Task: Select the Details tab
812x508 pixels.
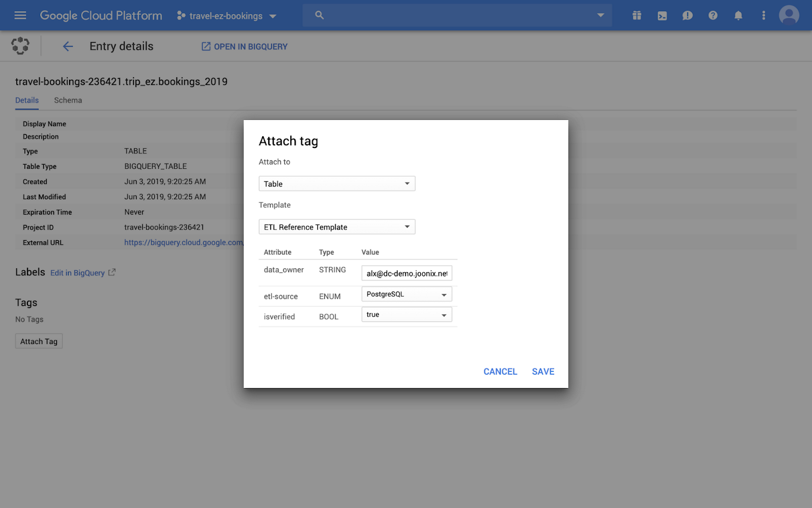Action: [x=26, y=100]
